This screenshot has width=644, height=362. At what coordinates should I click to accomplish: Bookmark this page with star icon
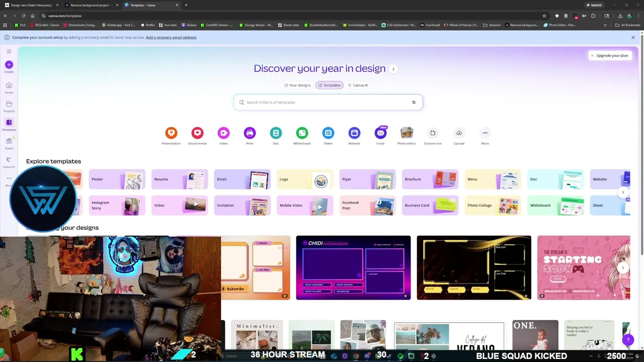click(544, 16)
